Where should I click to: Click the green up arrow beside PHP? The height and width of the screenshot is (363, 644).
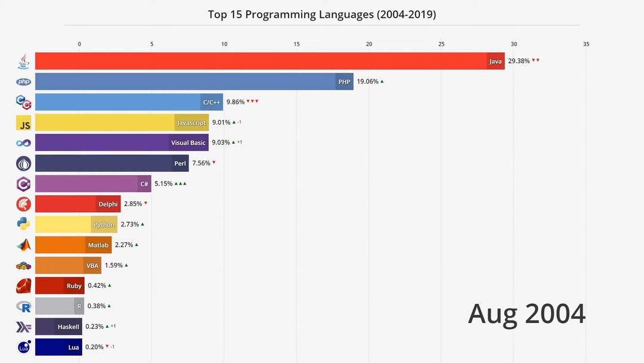coord(382,81)
